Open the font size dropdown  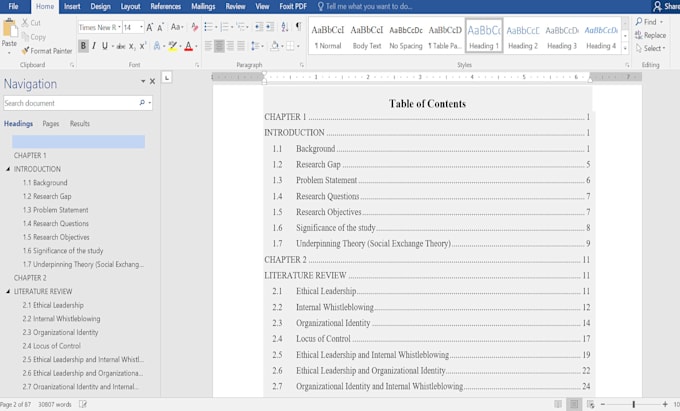pos(141,27)
